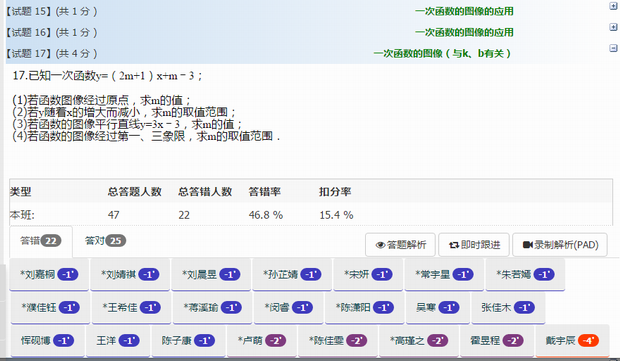Click sub-question (2)若y随着x的增大而减小
The image size is (620, 361).
coord(124,112)
